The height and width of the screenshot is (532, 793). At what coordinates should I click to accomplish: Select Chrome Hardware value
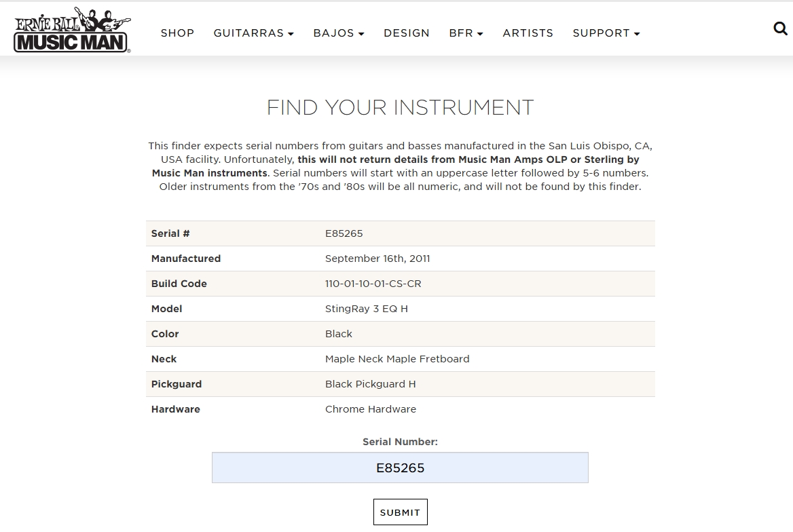point(371,409)
